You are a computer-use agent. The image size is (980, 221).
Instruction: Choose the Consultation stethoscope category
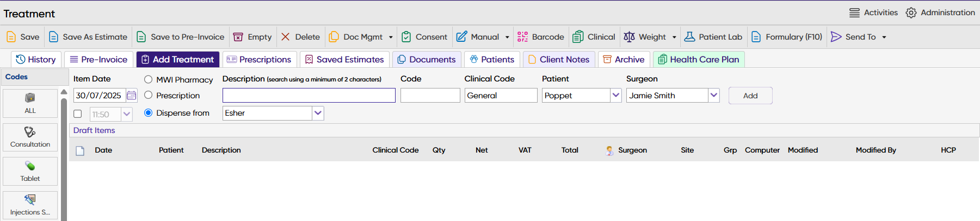coord(30,137)
